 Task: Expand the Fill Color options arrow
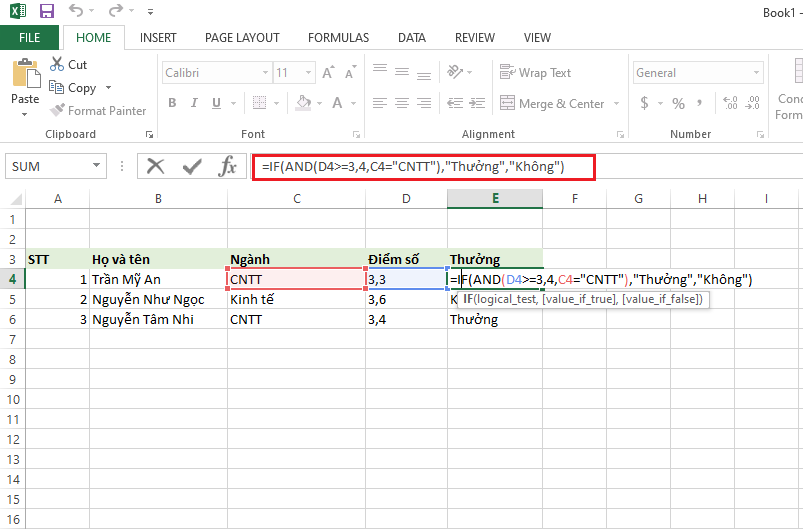[320, 103]
